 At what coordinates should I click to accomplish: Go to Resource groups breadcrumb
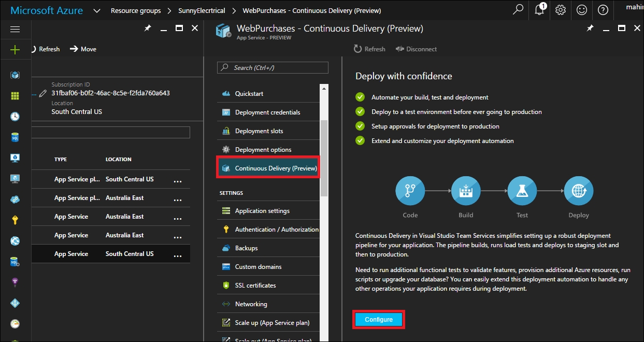(136, 10)
